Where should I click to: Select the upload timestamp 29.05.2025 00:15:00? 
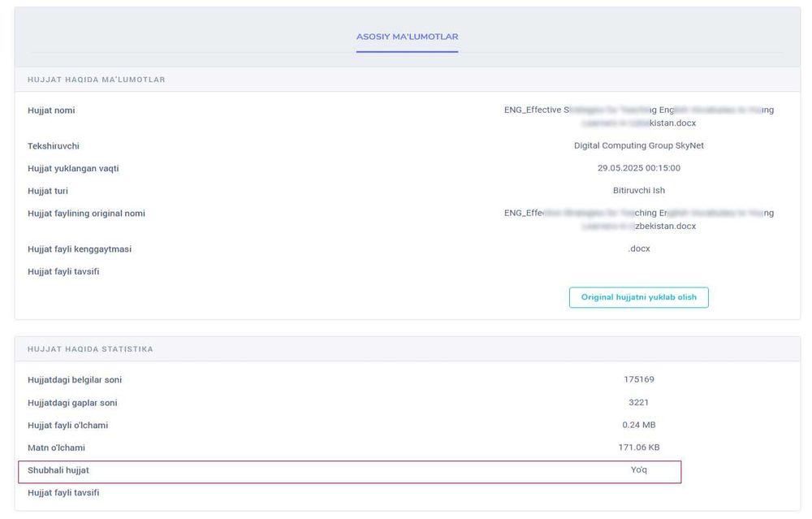[x=638, y=168]
